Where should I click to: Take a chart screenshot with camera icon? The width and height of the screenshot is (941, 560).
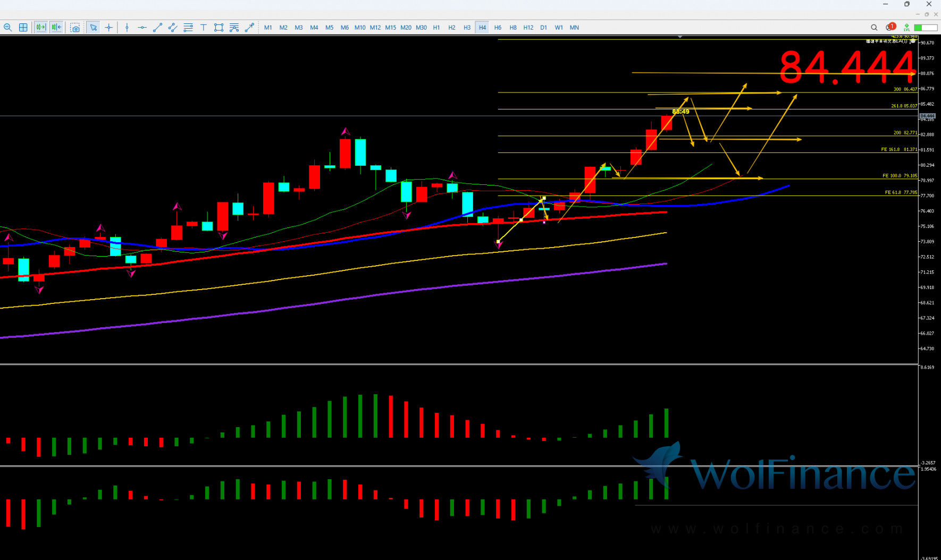point(75,28)
